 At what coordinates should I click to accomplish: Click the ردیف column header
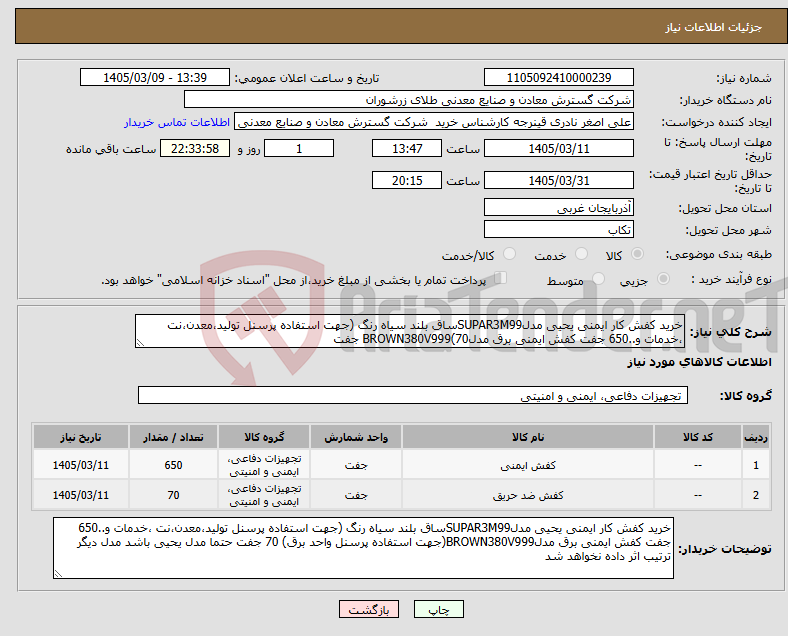(755, 437)
